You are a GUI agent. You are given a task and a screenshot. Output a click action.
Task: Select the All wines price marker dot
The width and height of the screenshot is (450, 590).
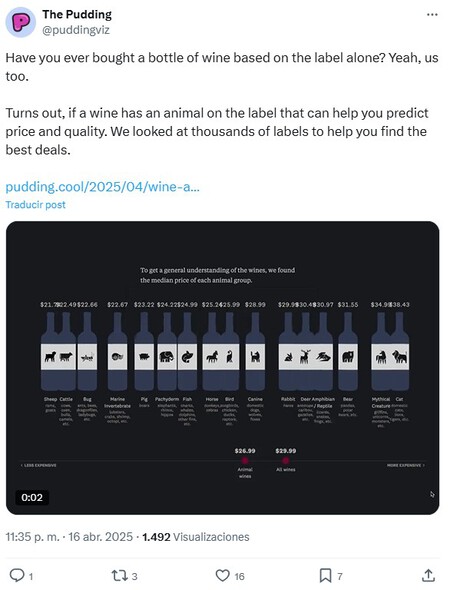(x=286, y=460)
